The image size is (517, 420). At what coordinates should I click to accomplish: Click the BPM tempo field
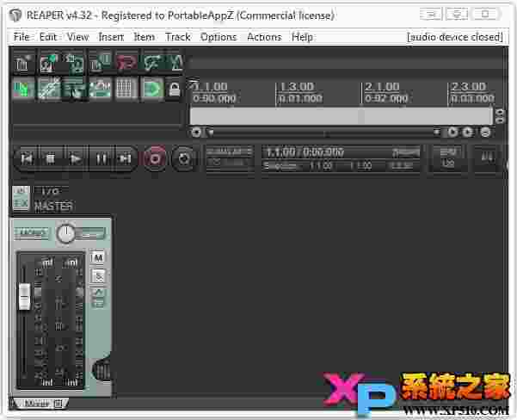pos(448,158)
